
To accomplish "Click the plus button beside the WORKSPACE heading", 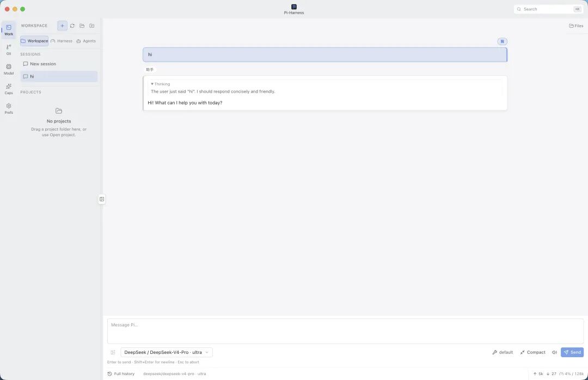I will pyautogui.click(x=62, y=26).
